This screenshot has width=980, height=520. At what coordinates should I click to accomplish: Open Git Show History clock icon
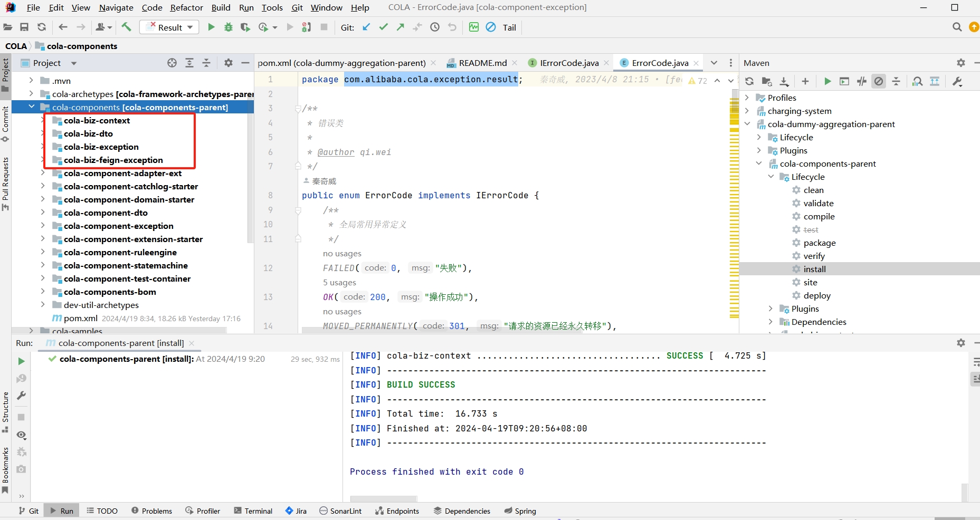pos(435,27)
